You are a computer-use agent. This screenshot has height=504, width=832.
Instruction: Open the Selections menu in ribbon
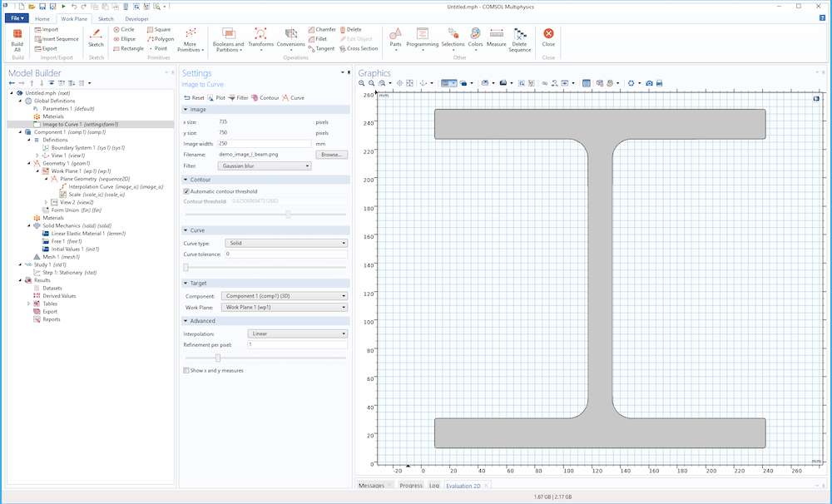coord(453,40)
